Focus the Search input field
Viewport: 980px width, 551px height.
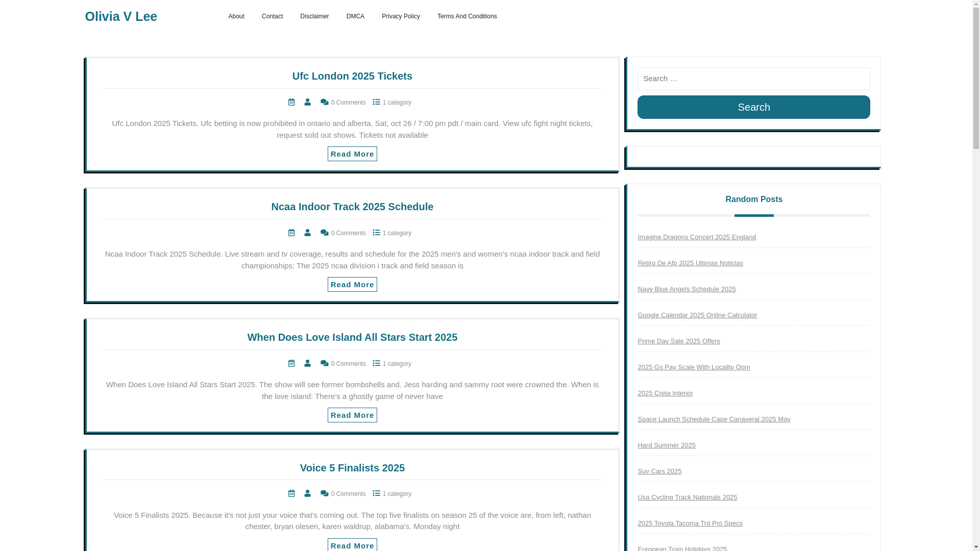tap(753, 79)
